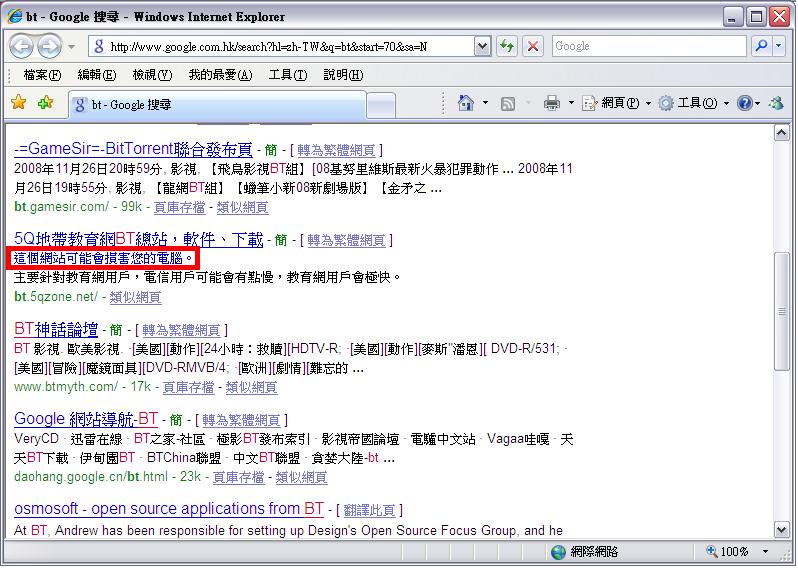Click the vertical scrollbar thumb
798x568 pixels.
pos(782,311)
